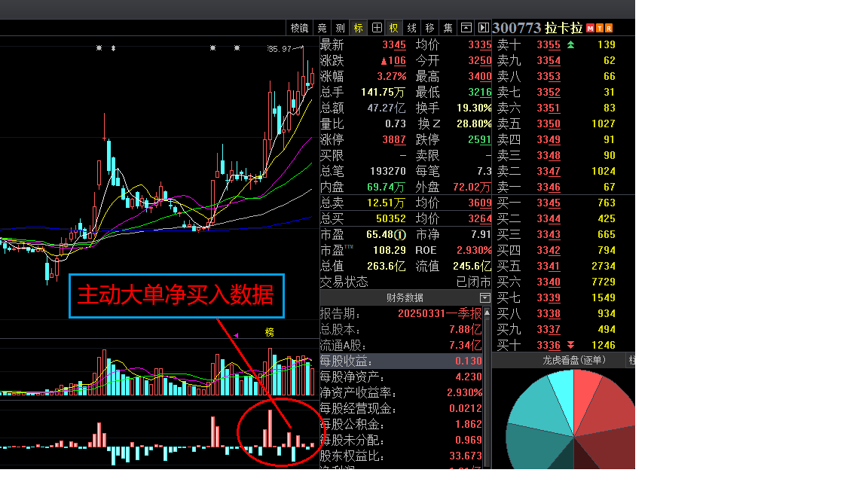Image resolution: width=868 pixels, height=488 pixels.
Task: Collapse the side panel arrow icon
Action: coord(483,28)
